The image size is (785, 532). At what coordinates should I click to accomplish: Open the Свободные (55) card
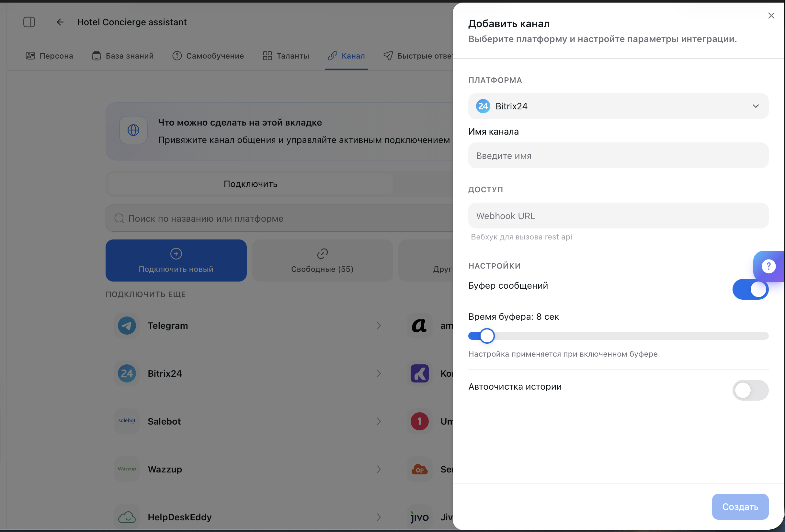coord(323,260)
